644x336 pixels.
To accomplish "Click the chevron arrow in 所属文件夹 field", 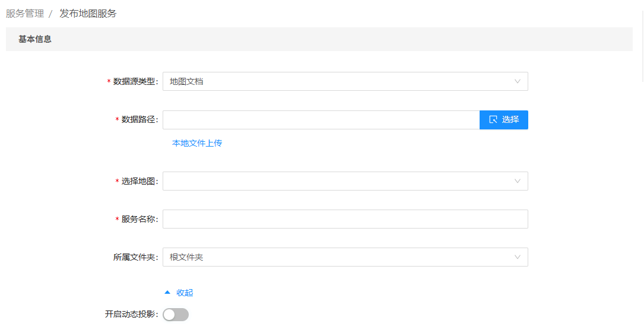I will coord(518,257).
